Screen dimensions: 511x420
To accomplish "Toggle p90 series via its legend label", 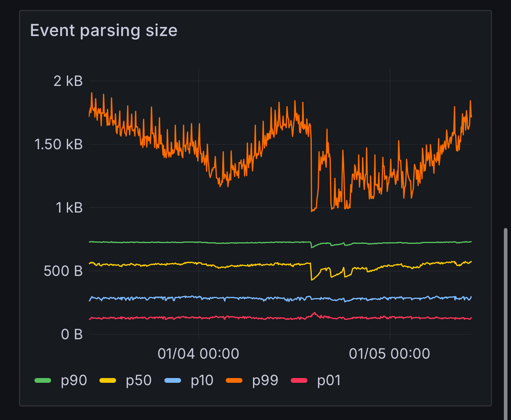I will (74, 380).
